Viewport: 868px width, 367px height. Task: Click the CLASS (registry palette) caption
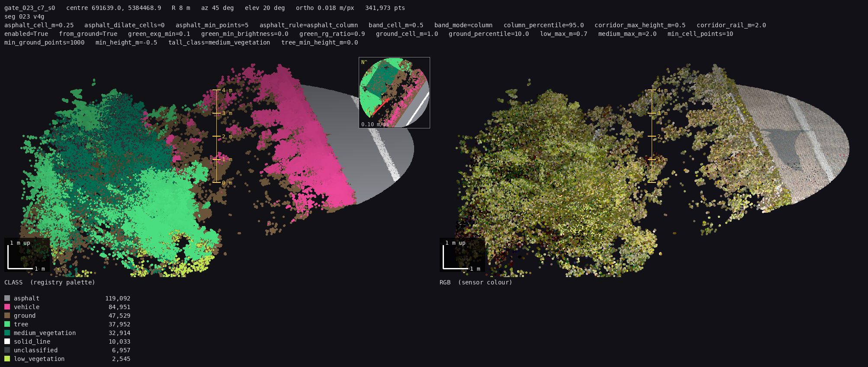(x=50, y=282)
